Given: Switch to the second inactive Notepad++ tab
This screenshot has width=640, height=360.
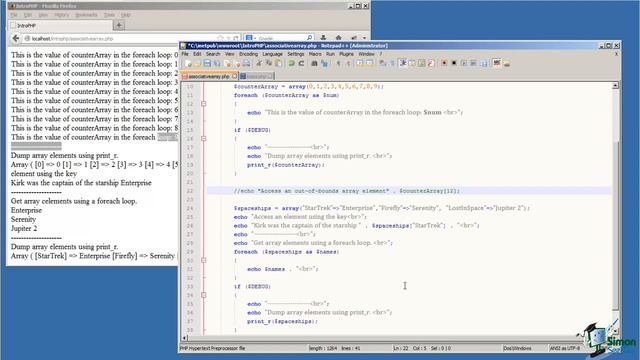Looking at the screenshot, I should tap(256, 76).
